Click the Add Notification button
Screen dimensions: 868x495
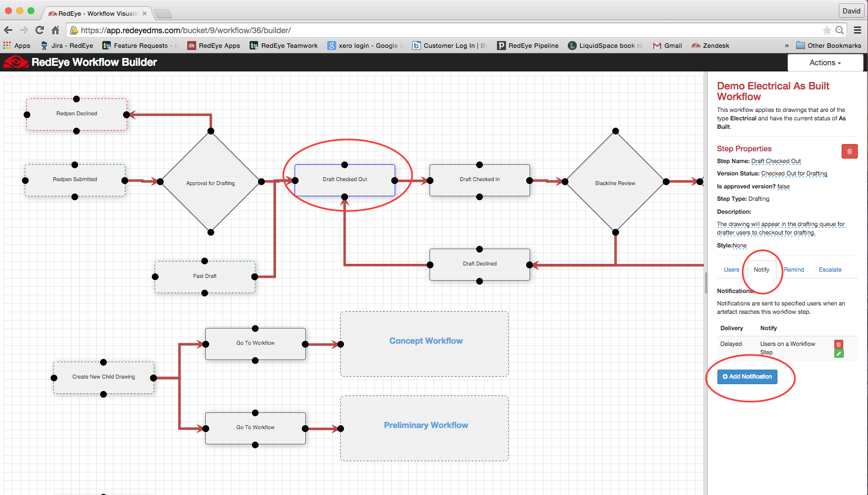point(747,377)
